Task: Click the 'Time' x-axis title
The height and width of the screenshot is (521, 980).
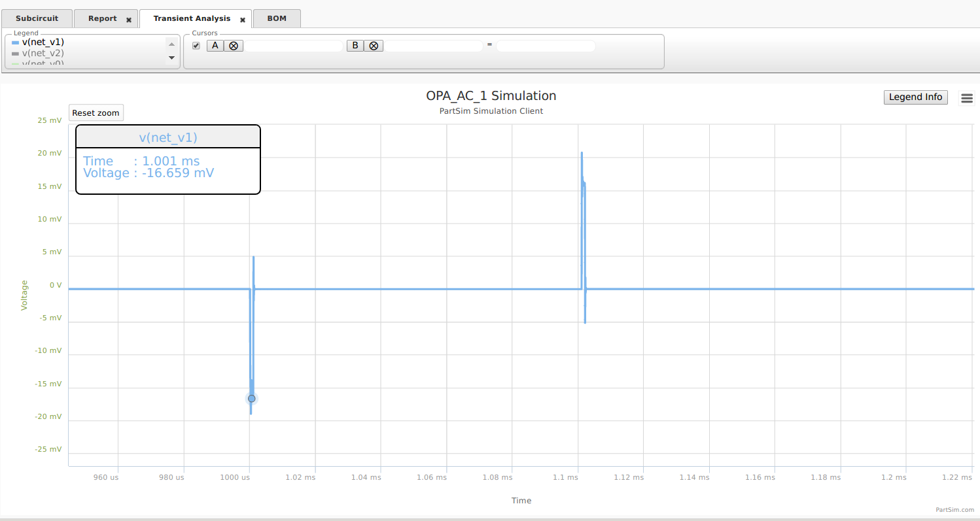Action: click(521, 501)
